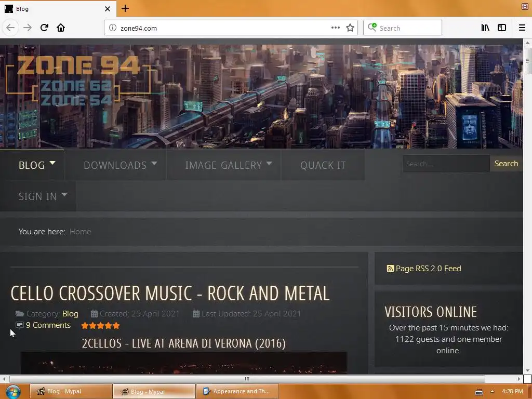This screenshot has width=532, height=399.
Task: Open the hamburger application menu
Action: coord(522,28)
